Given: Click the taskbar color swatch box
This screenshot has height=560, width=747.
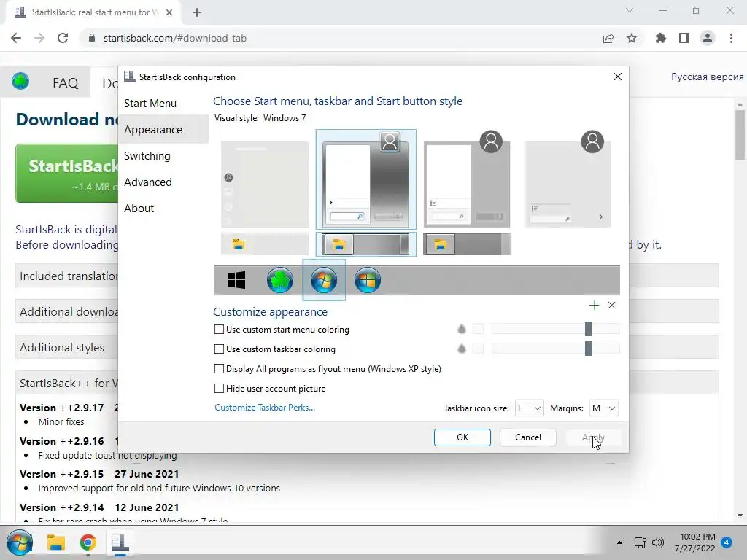Looking at the screenshot, I should tap(478, 349).
